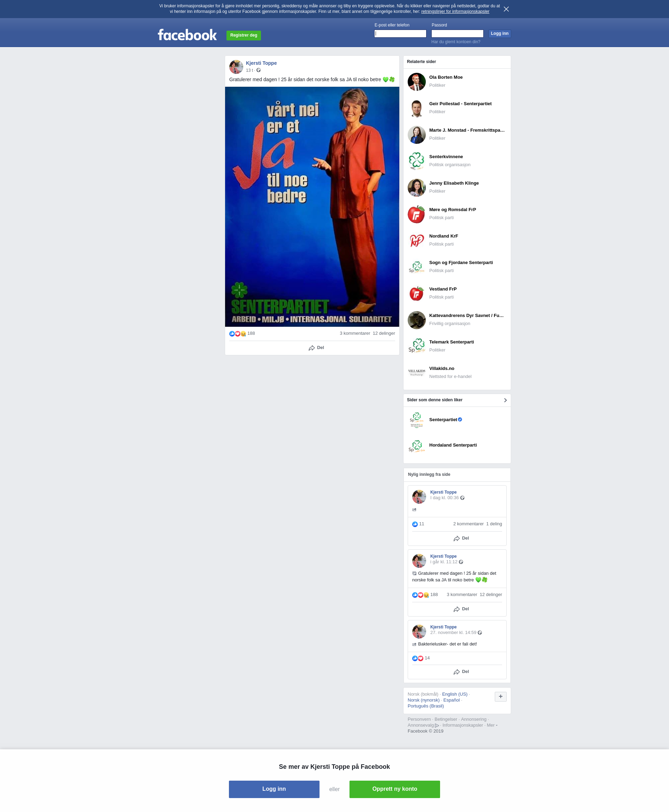Open Nordland KrF logo

[417, 241]
